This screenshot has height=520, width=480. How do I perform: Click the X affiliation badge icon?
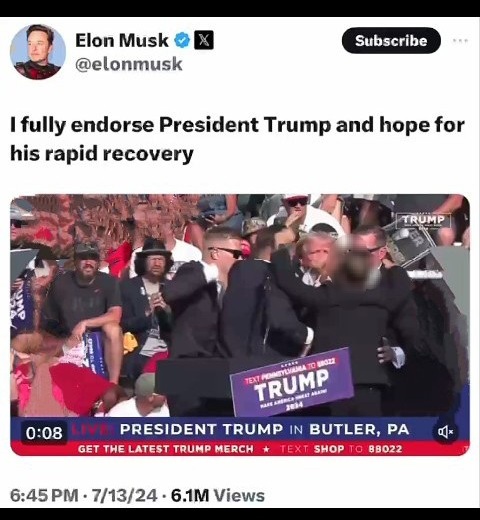pyautogui.click(x=204, y=40)
